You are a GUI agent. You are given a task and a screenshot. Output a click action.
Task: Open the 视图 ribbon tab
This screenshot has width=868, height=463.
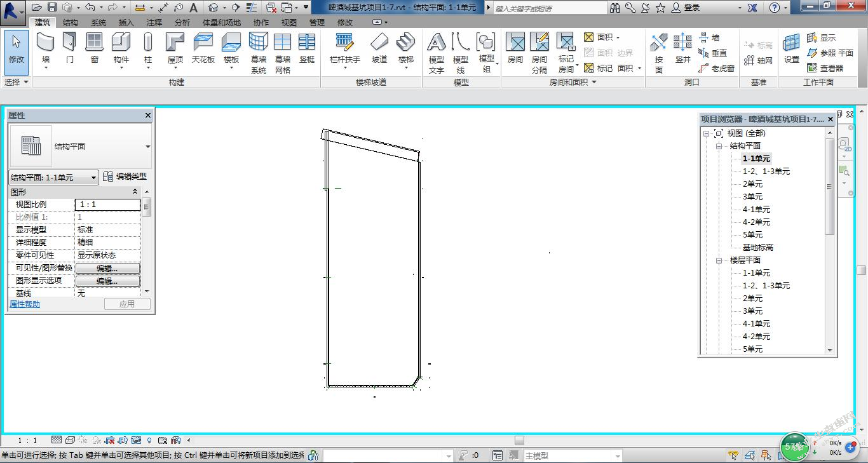[289, 22]
